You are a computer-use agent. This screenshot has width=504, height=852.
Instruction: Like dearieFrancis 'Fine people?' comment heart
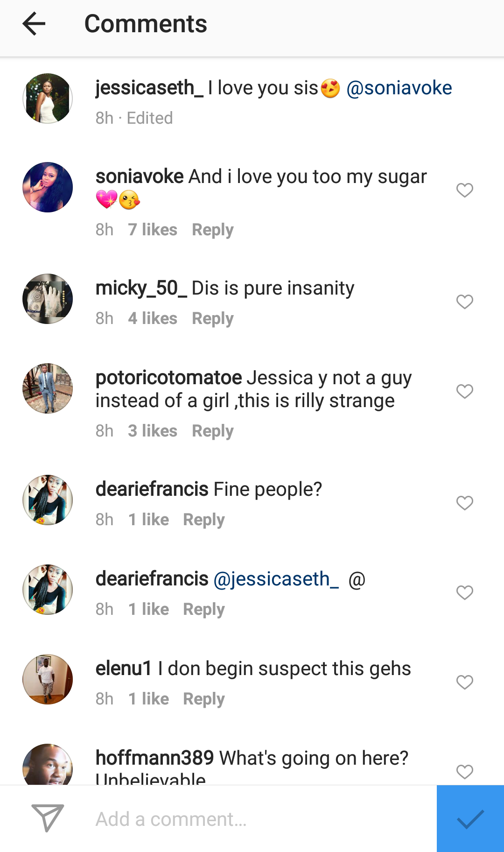[464, 503]
